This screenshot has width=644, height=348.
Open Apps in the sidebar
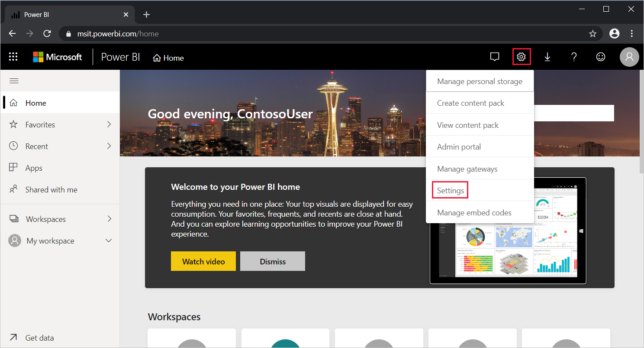pyautogui.click(x=60, y=168)
